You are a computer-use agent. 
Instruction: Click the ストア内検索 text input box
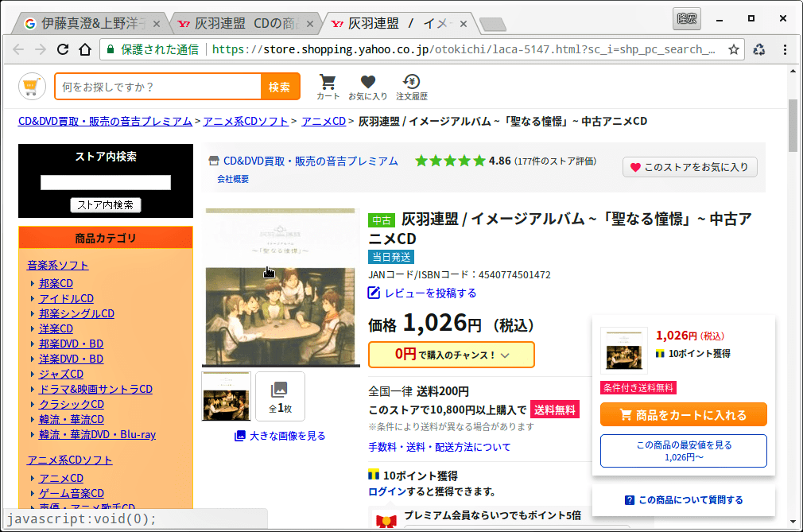pos(106,183)
